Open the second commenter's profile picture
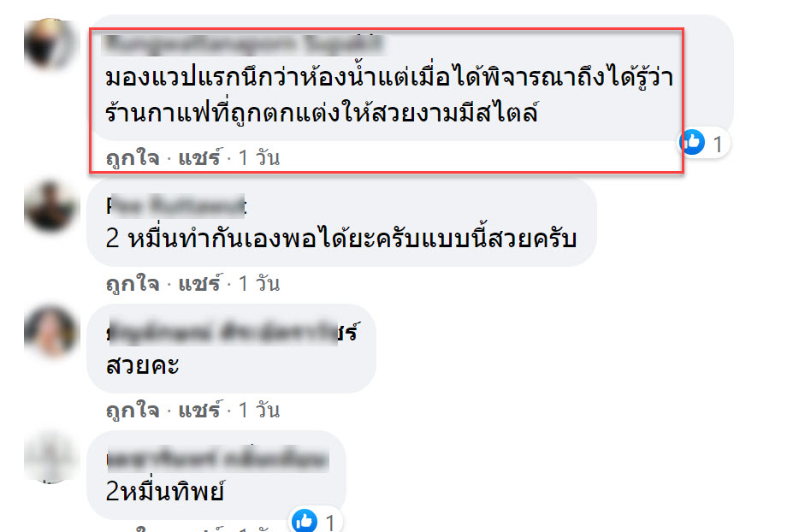Screen dimensions: 799x532 tap(50, 206)
